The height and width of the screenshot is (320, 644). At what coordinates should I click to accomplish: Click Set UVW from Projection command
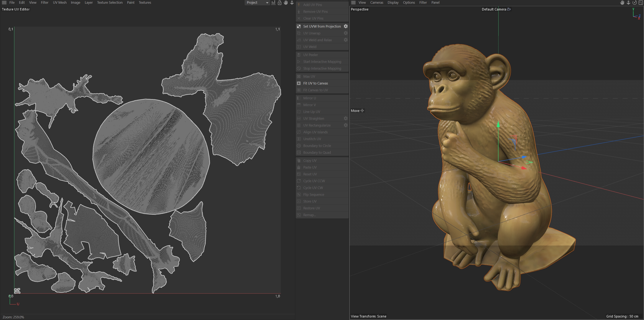[322, 26]
